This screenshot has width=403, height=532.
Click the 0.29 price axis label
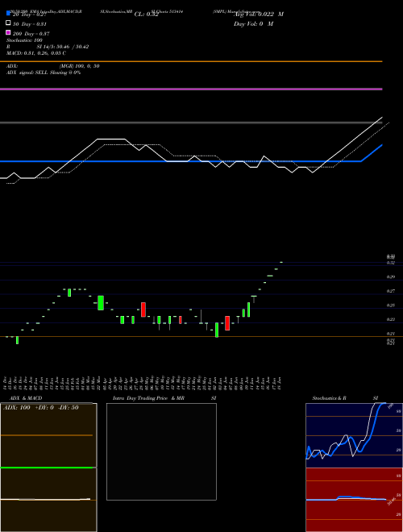tap(391, 276)
